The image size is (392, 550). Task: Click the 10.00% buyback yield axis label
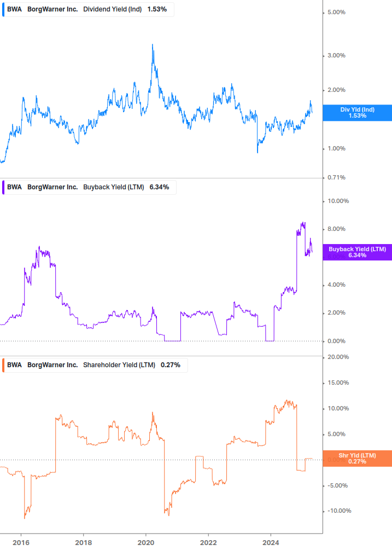pos(338,201)
